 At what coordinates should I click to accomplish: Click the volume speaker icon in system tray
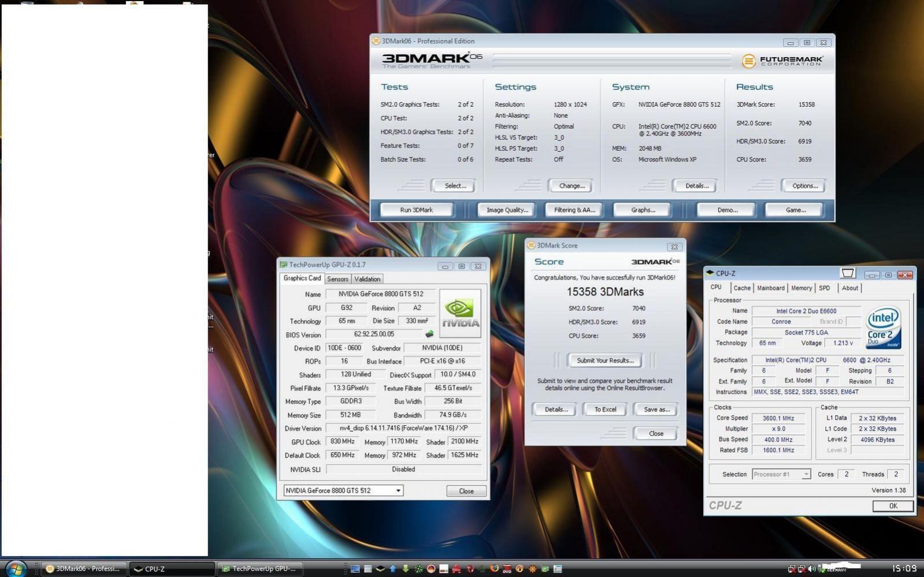point(811,569)
